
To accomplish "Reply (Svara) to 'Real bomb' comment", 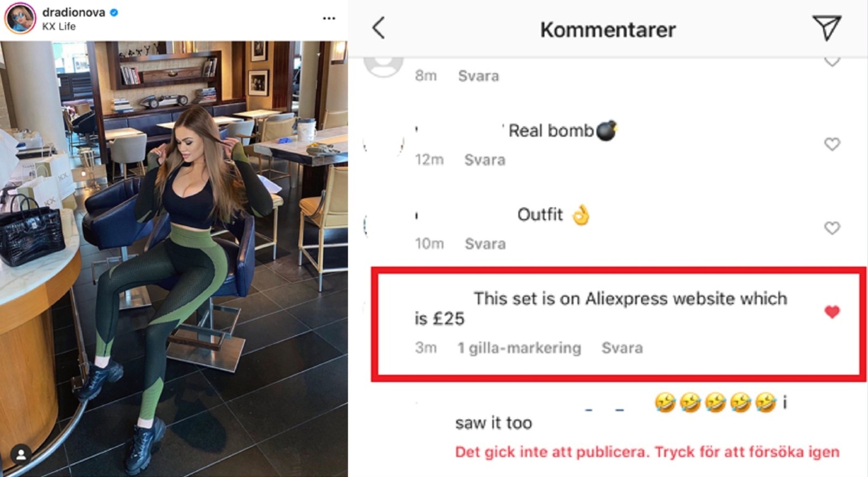I will 485,160.
